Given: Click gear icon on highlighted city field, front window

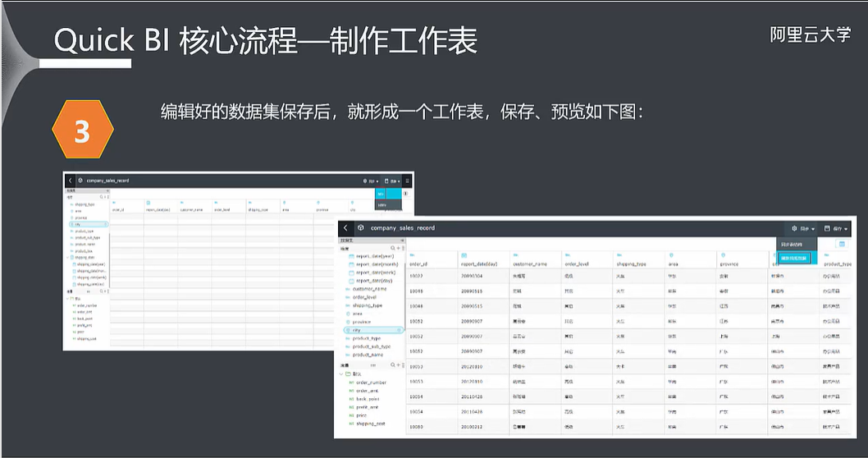Looking at the screenshot, I should [399, 330].
